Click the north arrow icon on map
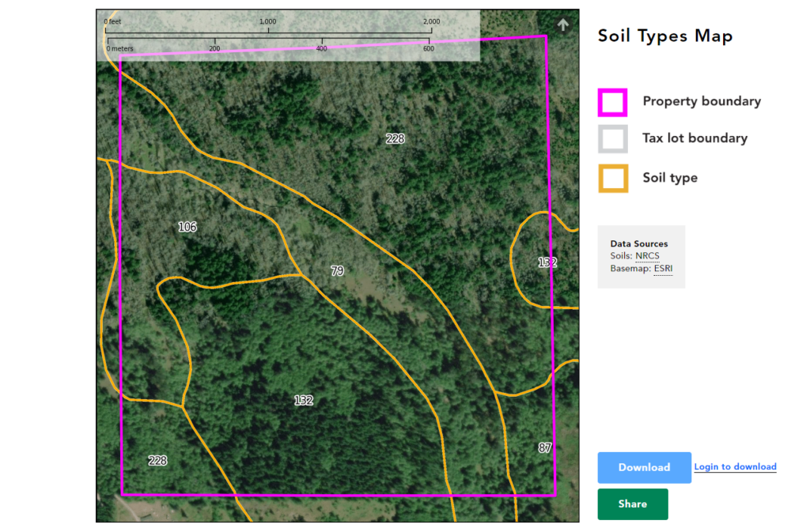Screen dimensions: 810x532 [x=562, y=25]
